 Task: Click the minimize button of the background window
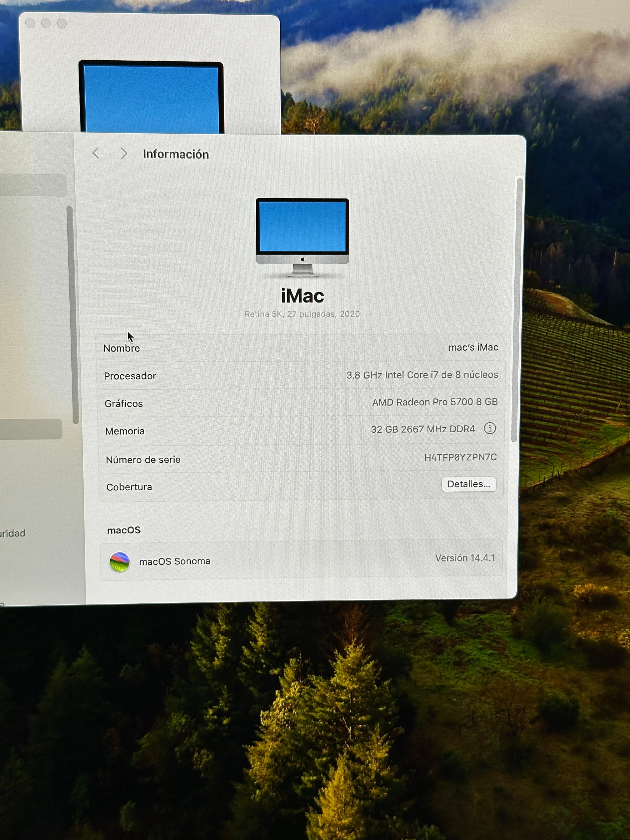click(x=46, y=24)
